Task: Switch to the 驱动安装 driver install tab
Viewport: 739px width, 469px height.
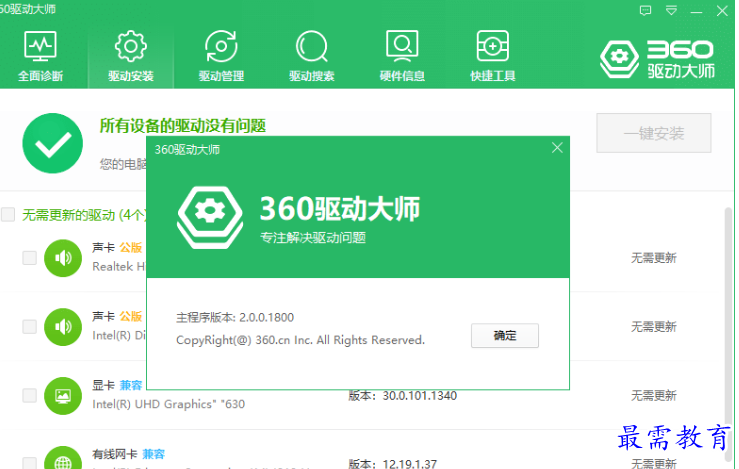Action: coord(131,57)
